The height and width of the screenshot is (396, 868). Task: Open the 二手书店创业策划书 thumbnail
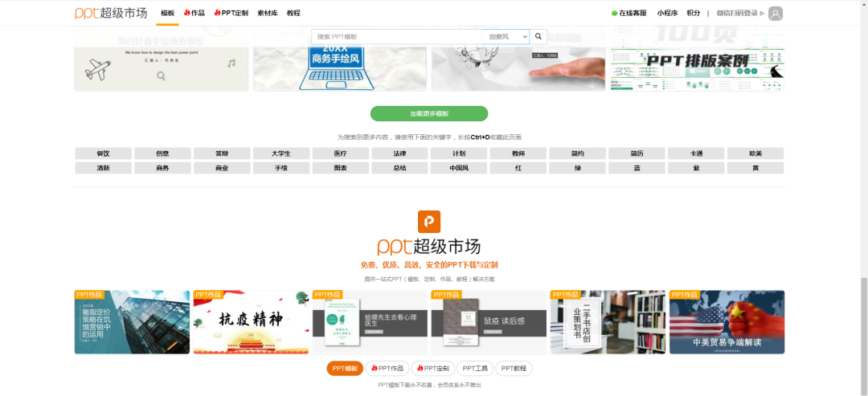(x=608, y=322)
